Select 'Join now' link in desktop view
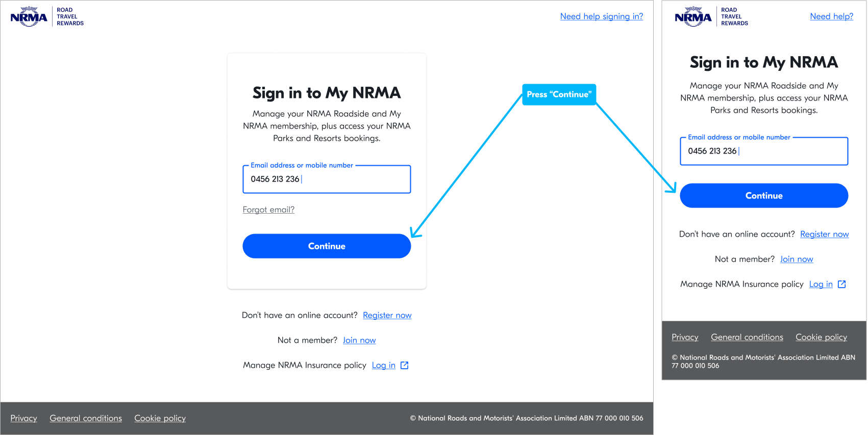Image resolution: width=868 pixels, height=435 pixels. (359, 340)
